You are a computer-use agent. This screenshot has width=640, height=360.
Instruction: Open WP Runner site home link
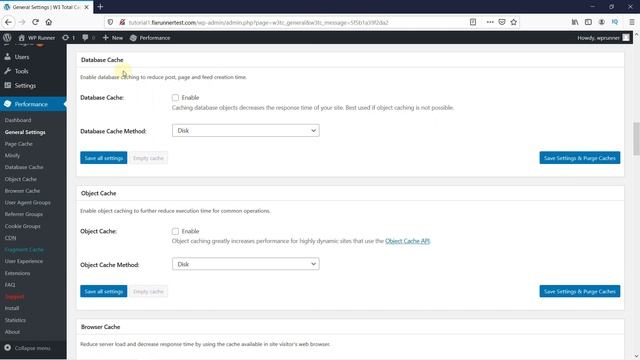(x=37, y=38)
